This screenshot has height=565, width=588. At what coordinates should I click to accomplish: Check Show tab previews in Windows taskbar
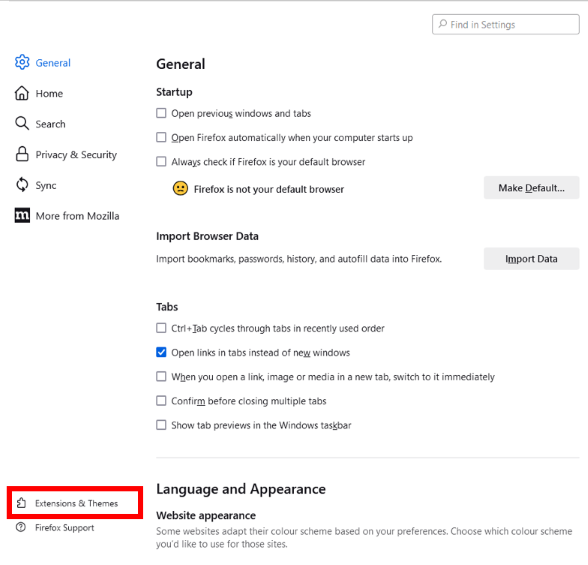pyautogui.click(x=161, y=425)
